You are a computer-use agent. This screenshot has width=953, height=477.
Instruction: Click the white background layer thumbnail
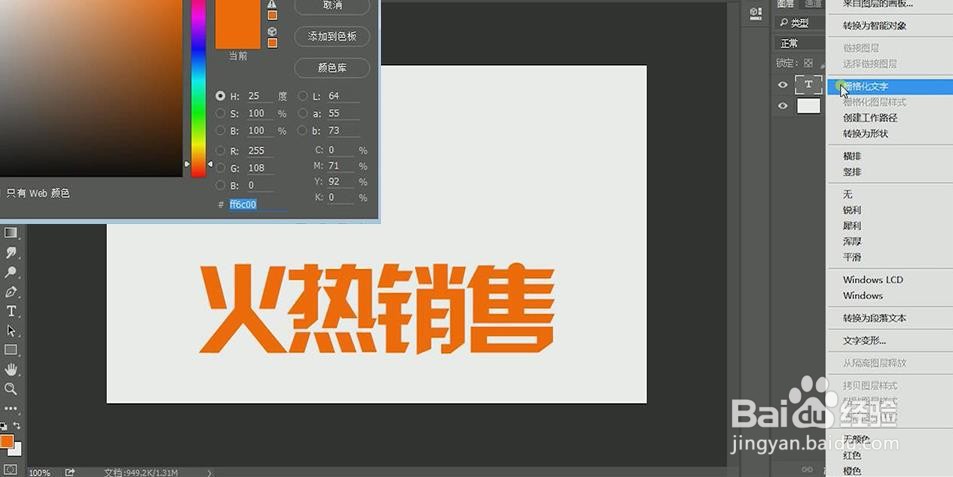pyautogui.click(x=808, y=106)
